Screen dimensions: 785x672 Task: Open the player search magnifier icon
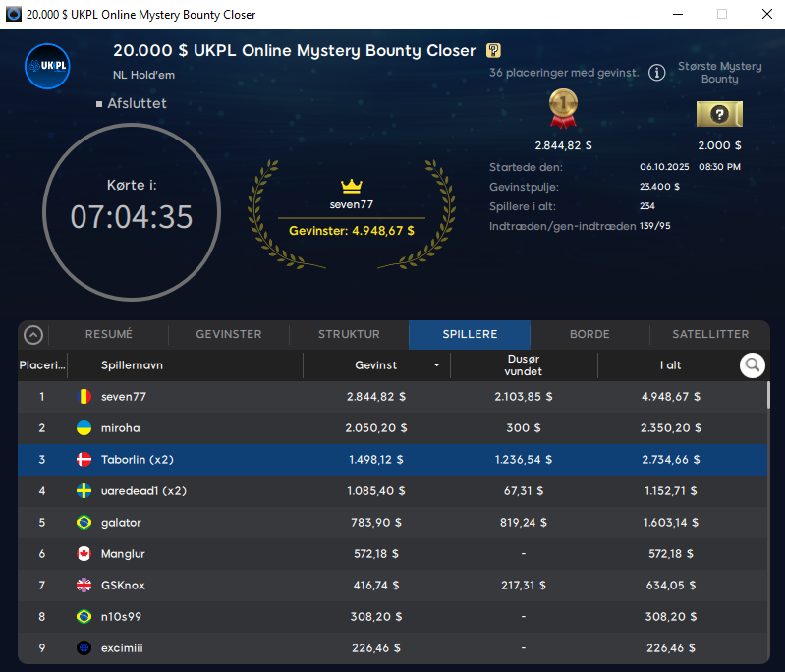pos(753,365)
